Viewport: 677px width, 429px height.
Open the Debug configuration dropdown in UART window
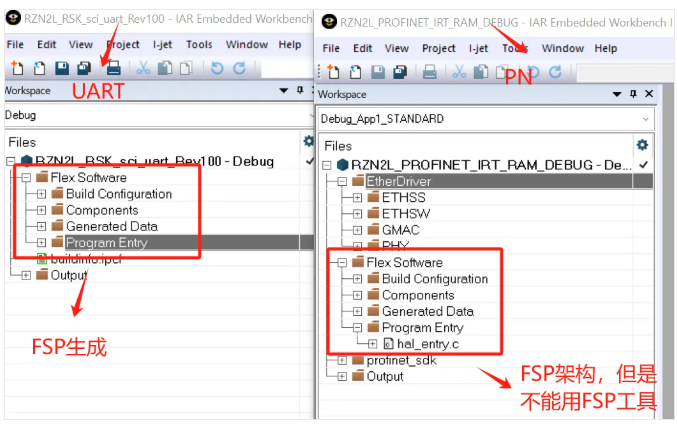coord(311,115)
